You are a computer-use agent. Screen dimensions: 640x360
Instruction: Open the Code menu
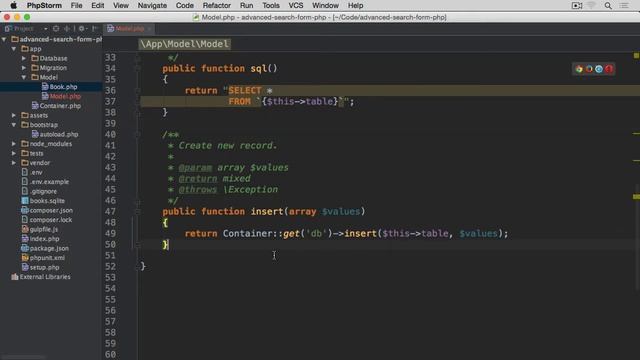pos(184,5)
